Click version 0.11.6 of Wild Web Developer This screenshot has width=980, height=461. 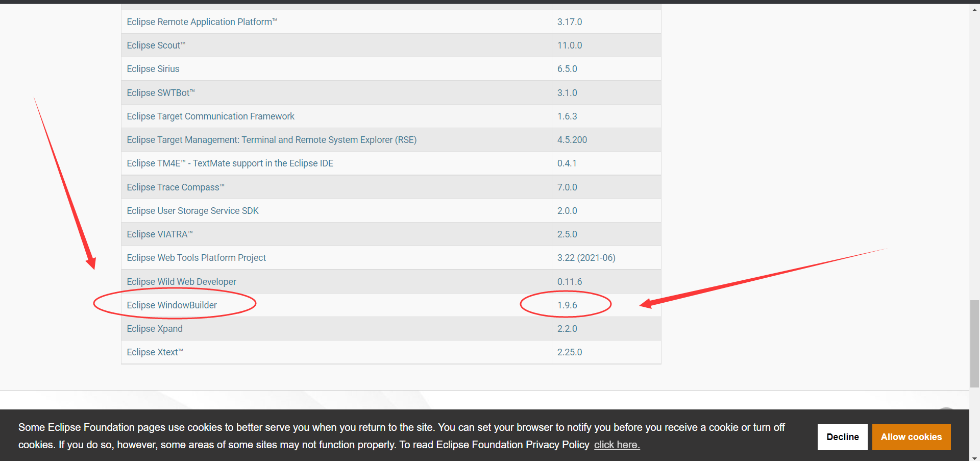pyautogui.click(x=570, y=282)
